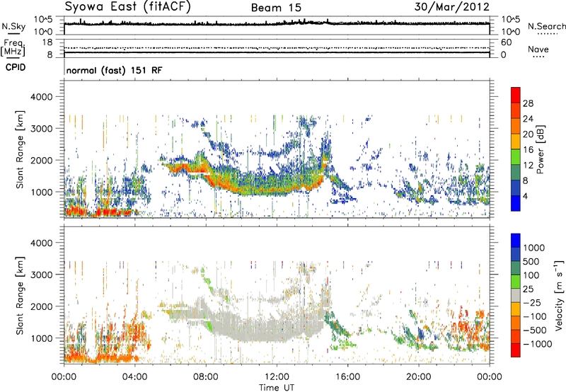Click the red bottom of Velocity color bar

tap(516, 350)
